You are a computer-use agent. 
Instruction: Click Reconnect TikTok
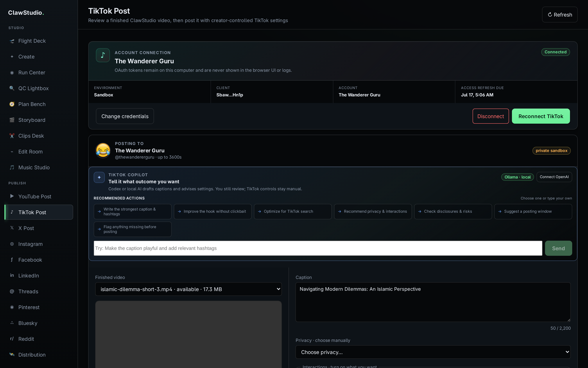(x=541, y=116)
